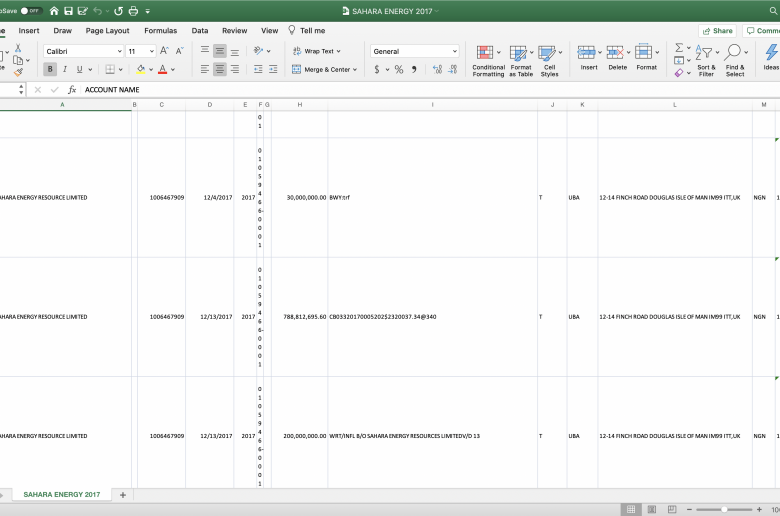This screenshot has width=780, height=516.
Task: Click the Print icon
Action: click(133, 11)
